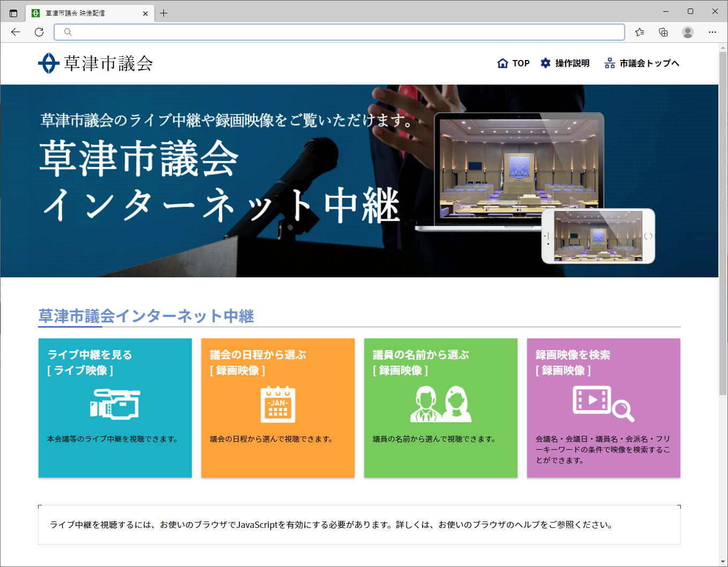The height and width of the screenshot is (567, 728).
Task: Click 本会議等のライブ中継を視聴できます text
Action: click(112, 439)
